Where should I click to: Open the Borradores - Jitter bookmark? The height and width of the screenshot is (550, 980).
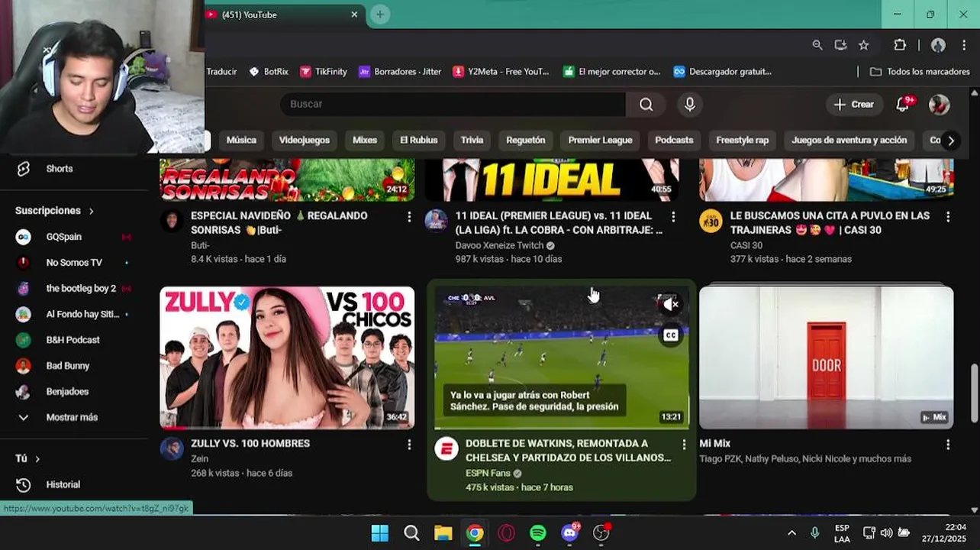tap(400, 72)
